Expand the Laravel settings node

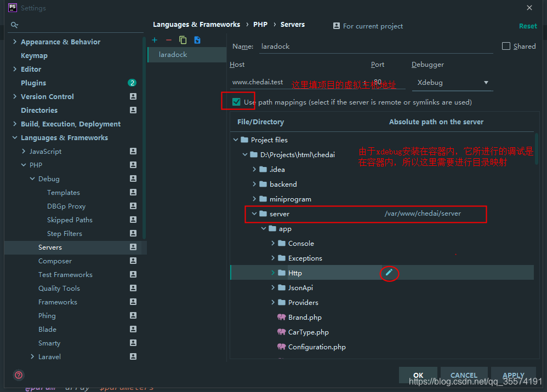32,356
